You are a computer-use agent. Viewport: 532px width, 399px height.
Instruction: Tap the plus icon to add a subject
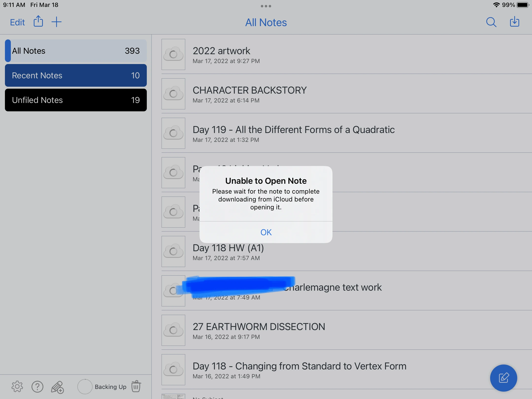(x=56, y=22)
